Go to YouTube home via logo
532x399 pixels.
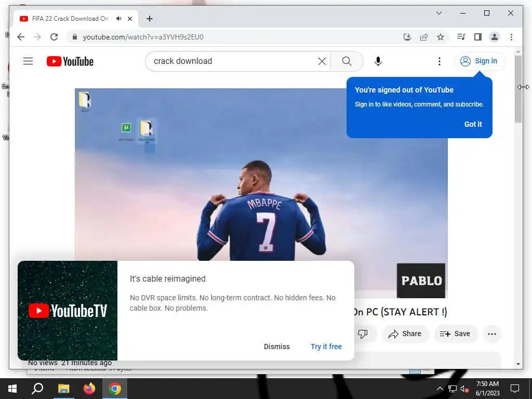tap(70, 61)
